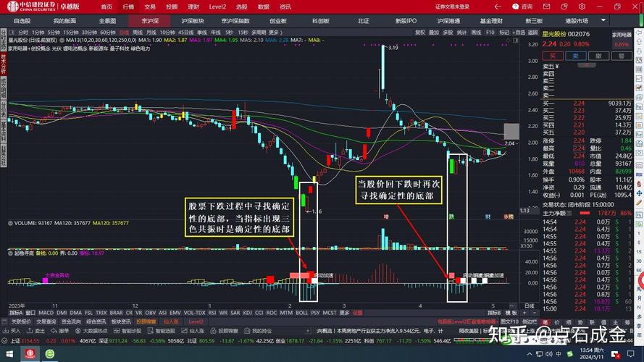The image size is (644, 362).
Task: Expand 更多 indicators in indicator bar
Action: [345, 313]
